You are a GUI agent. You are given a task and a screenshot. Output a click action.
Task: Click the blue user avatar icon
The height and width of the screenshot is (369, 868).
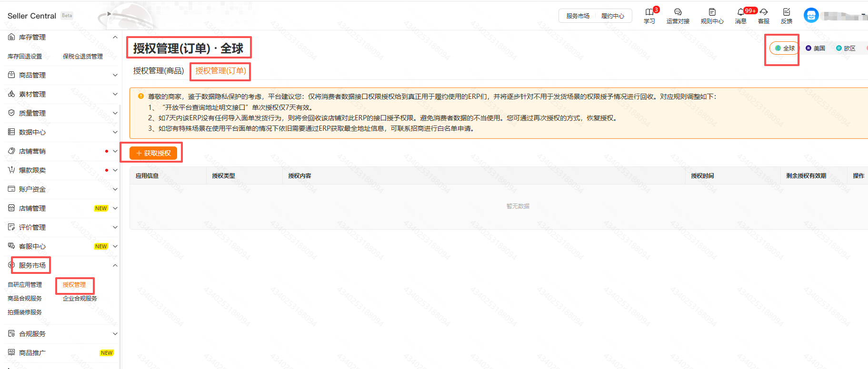tap(811, 15)
